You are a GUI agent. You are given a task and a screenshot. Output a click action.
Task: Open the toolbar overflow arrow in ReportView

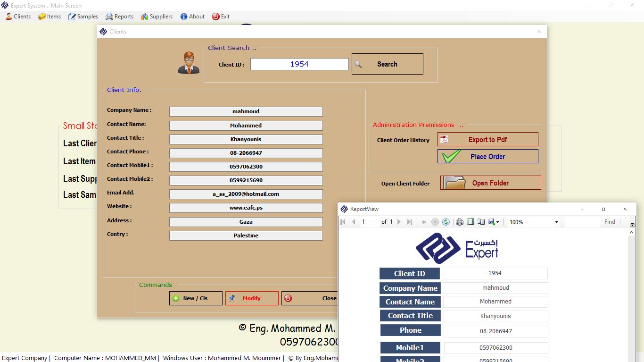coord(633,225)
